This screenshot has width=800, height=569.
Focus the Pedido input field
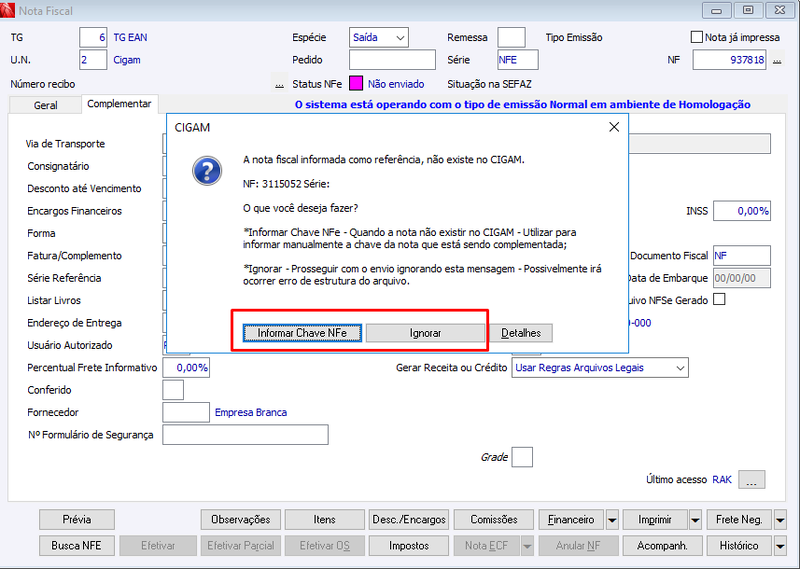point(392,60)
